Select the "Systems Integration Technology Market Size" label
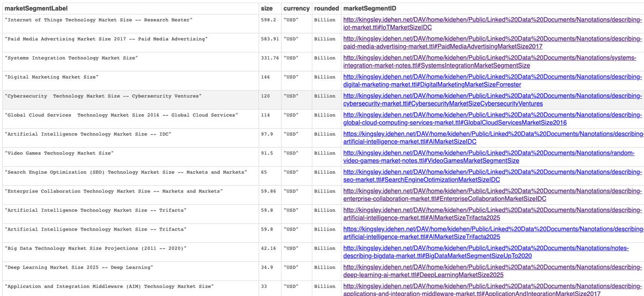The image size is (644, 296). point(71,58)
